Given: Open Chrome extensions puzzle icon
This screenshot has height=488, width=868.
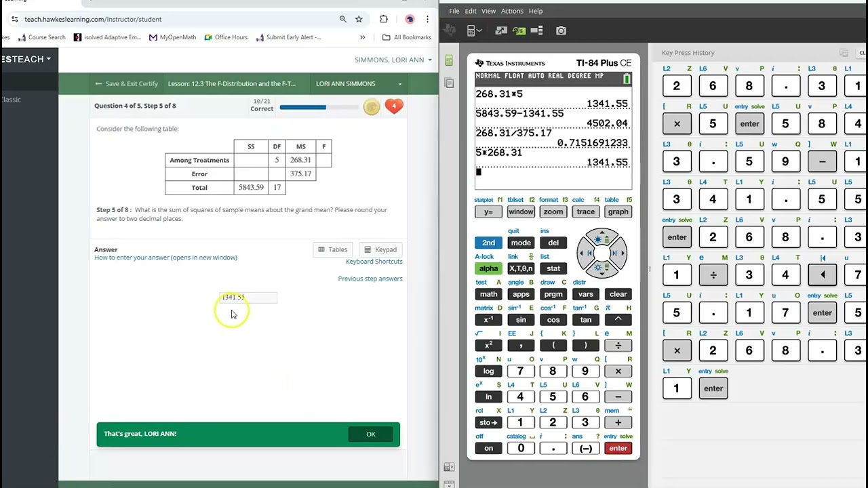Looking at the screenshot, I should click(384, 19).
